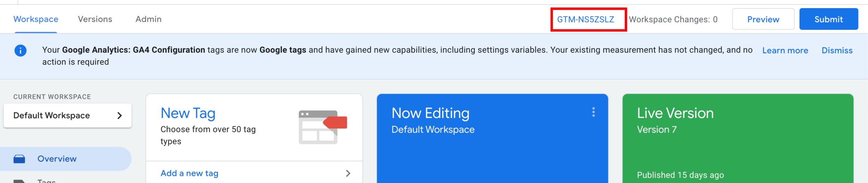Open the Default Workspace selector
The image size is (868, 183).
click(67, 116)
